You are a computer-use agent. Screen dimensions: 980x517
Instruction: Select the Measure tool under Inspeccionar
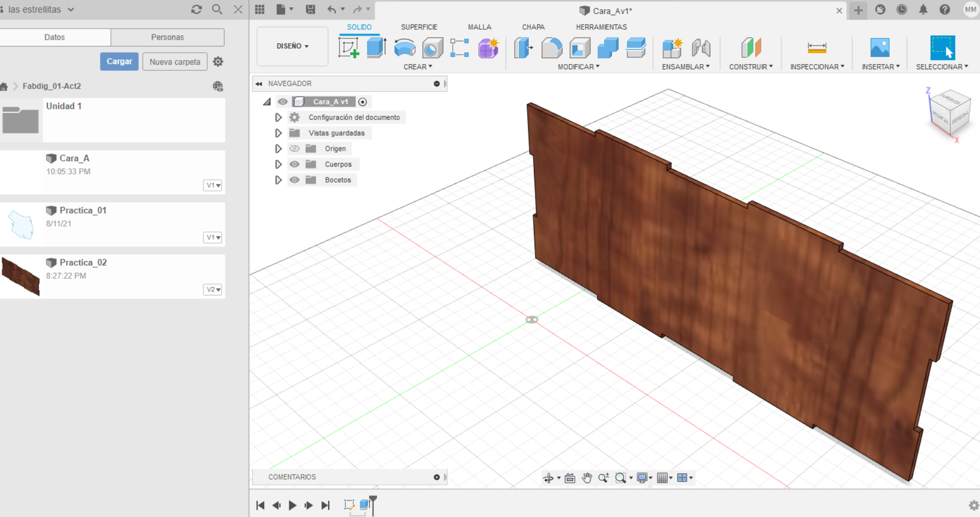816,48
